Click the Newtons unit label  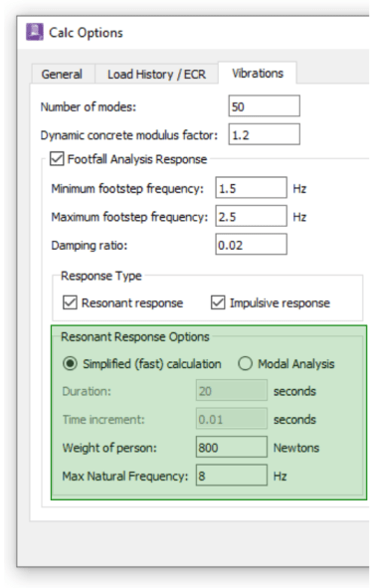296,448
